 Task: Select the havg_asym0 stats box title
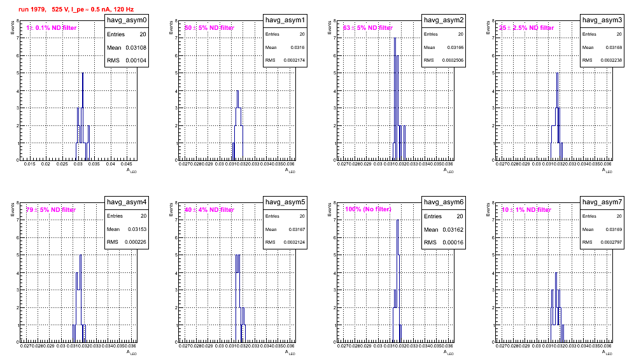[x=127, y=20]
